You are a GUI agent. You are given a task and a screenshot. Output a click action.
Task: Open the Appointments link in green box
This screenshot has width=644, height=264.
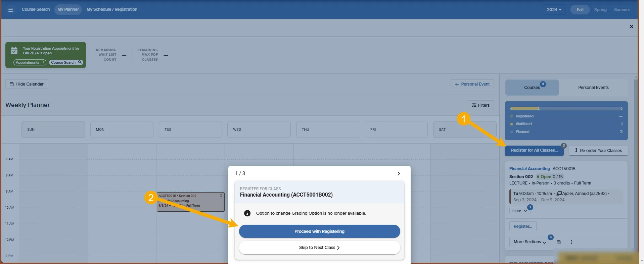[x=30, y=62]
